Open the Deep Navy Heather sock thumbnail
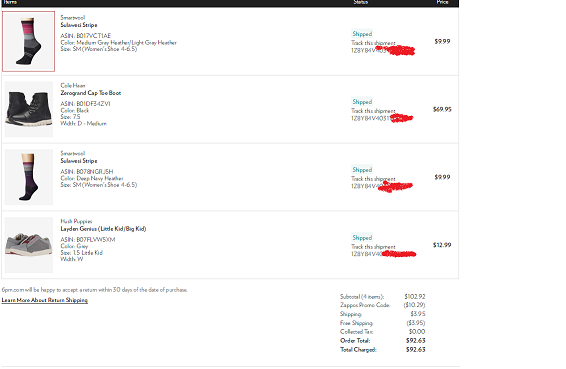566x369 pixels. [x=29, y=177]
